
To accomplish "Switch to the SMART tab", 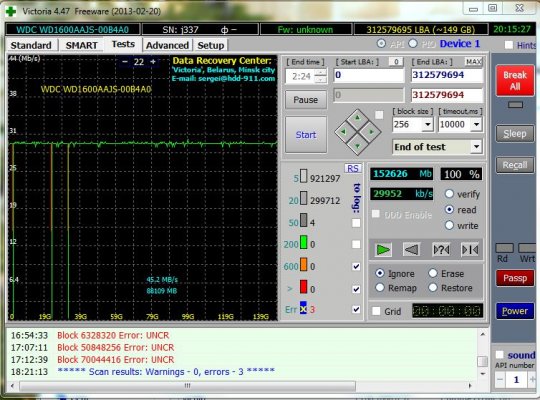I will pyautogui.click(x=81, y=45).
